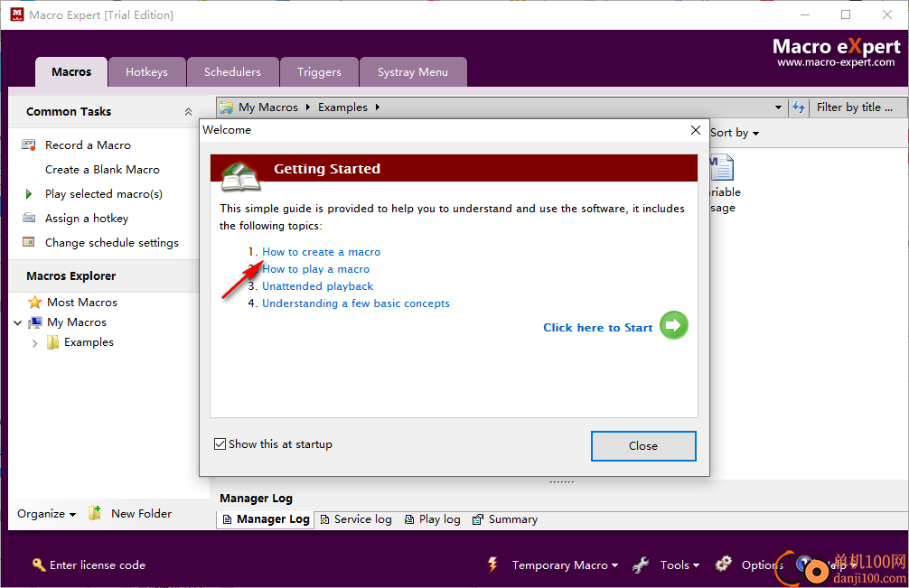Open How to play a macro link
This screenshot has height=588, width=909.
click(x=316, y=269)
